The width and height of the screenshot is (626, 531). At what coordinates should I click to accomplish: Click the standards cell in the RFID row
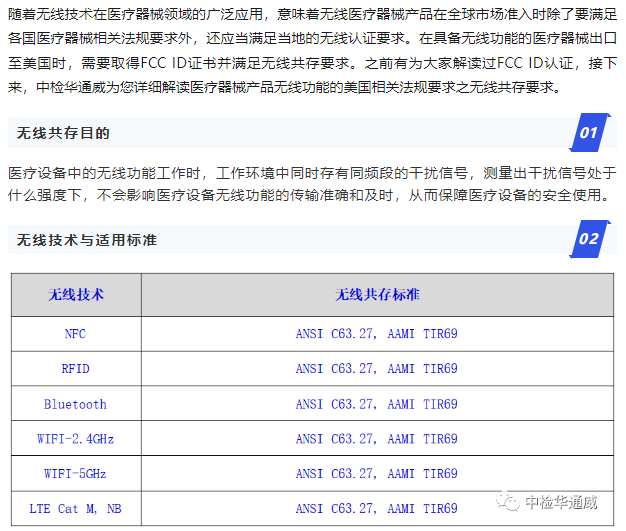pyautogui.click(x=377, y=369)
